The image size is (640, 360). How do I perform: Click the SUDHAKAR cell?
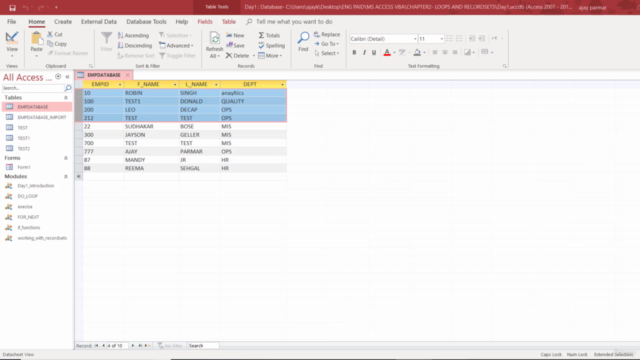[x=151, y=127]
